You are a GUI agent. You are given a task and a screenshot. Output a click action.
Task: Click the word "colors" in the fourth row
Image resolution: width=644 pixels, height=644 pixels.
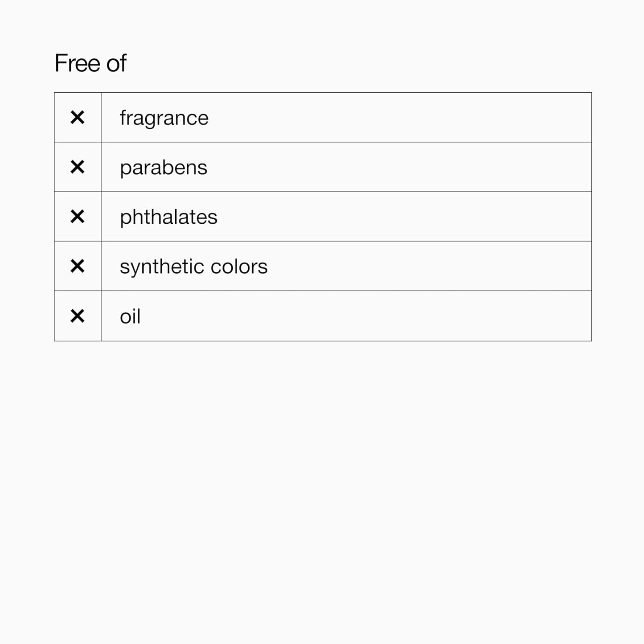coord(239,267)
